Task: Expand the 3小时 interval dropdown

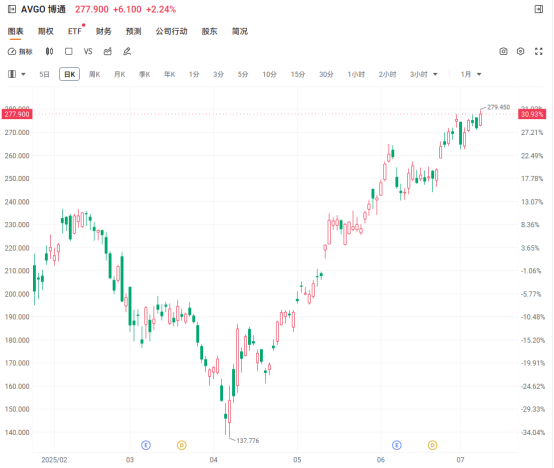Action: tap(435, 74)
